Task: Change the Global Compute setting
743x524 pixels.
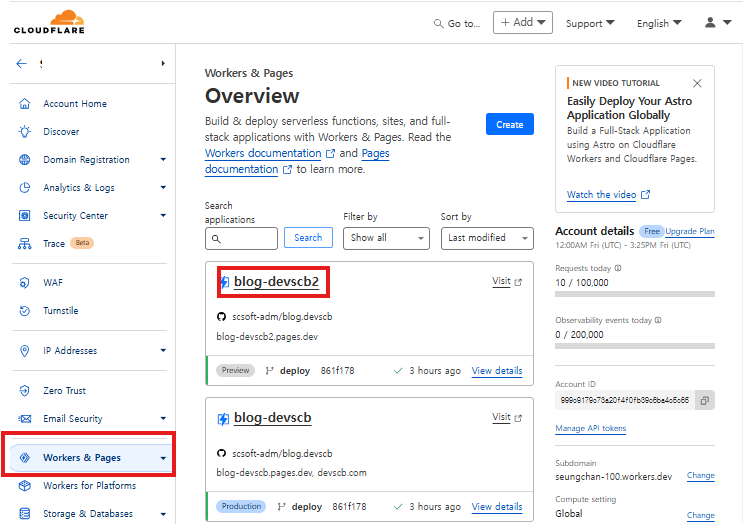Action: (701, 515)
